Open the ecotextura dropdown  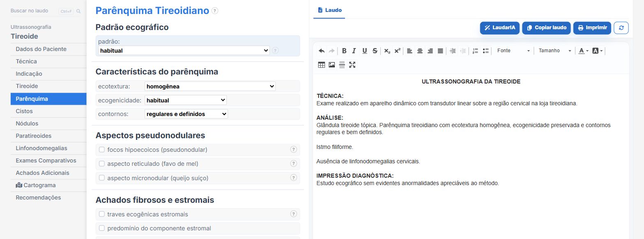click(210, 86)
